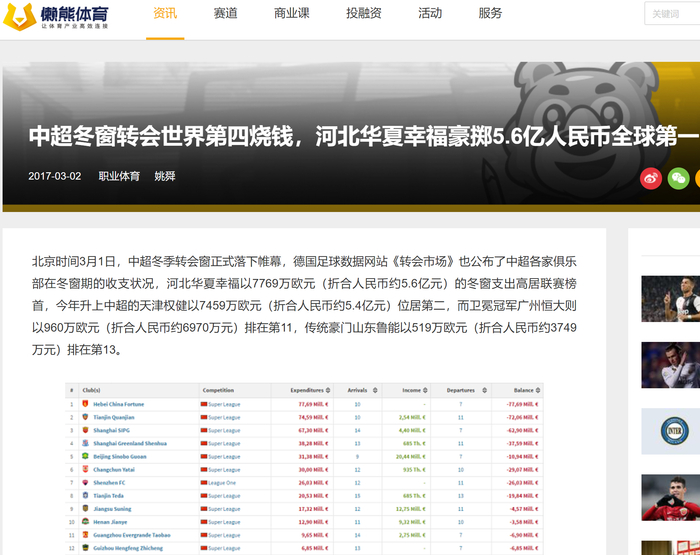
Task: Click the China flag in Hebei China Fortune row
Action: tap(204, 404)
